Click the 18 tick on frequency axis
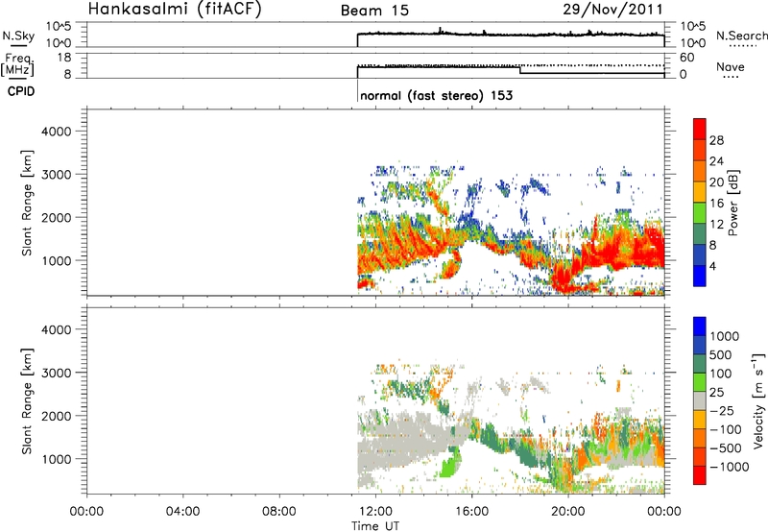Image resolution: width=768 pixels, height=532 pixels. tap(63, 58)
